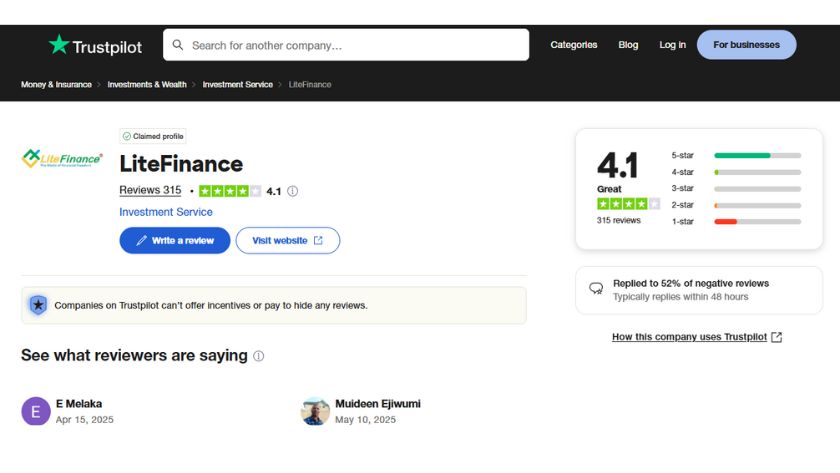This screenshot has width=840, height=473.
Task: Open reviewer Muideen Ejiwumi's name
Action: (x=378, y=404)
